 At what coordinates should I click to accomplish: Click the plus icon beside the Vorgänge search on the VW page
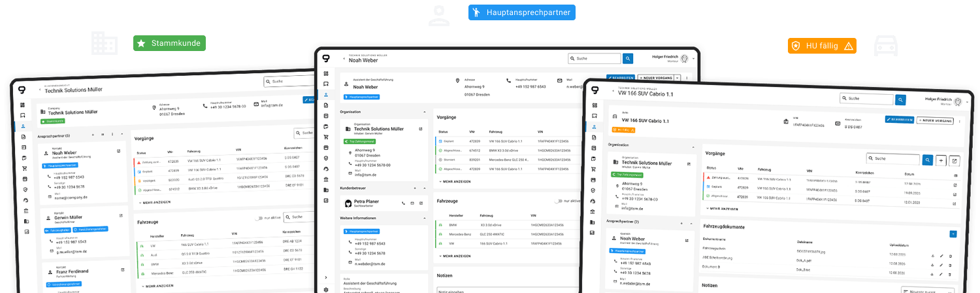coord(941,160)
